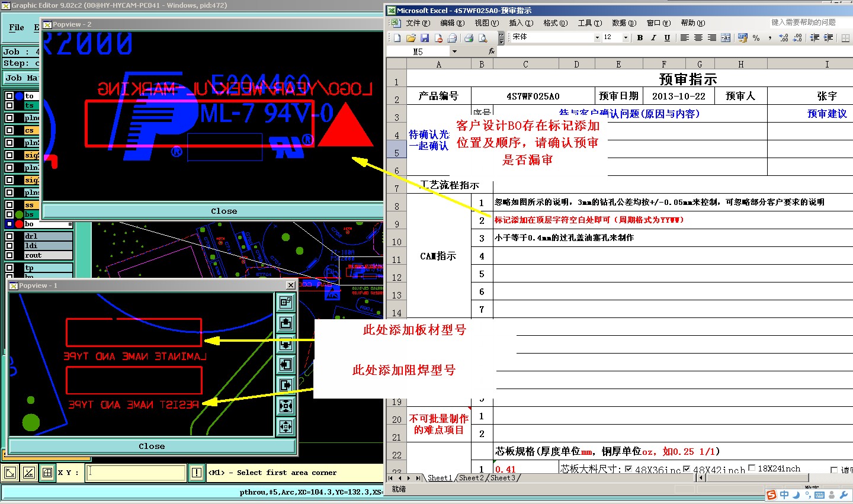Click the X Y coordinate input field
The image size is (853, 504).
coord(136,473)
